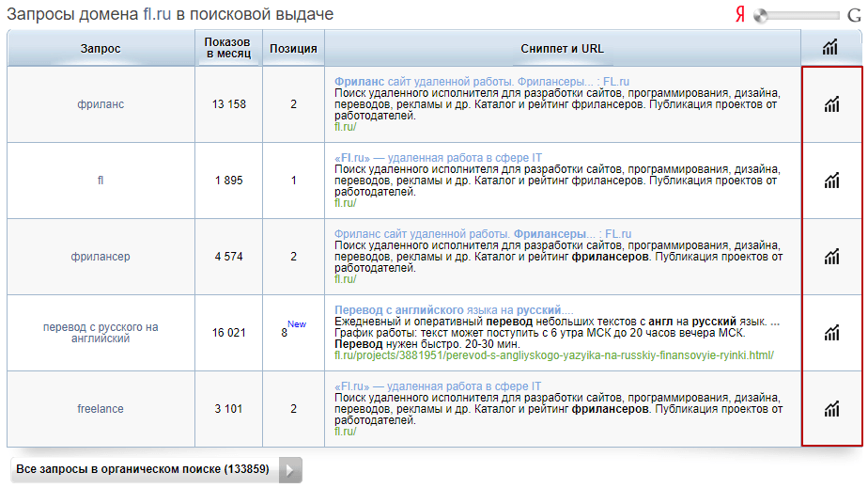Sort by Запрос column header
Screen dimensions: 868x488
(x=101, y=48)
